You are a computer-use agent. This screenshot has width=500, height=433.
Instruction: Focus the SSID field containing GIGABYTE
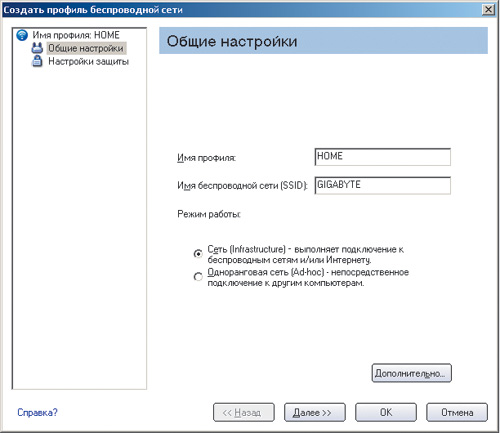(x=383, y=185)
